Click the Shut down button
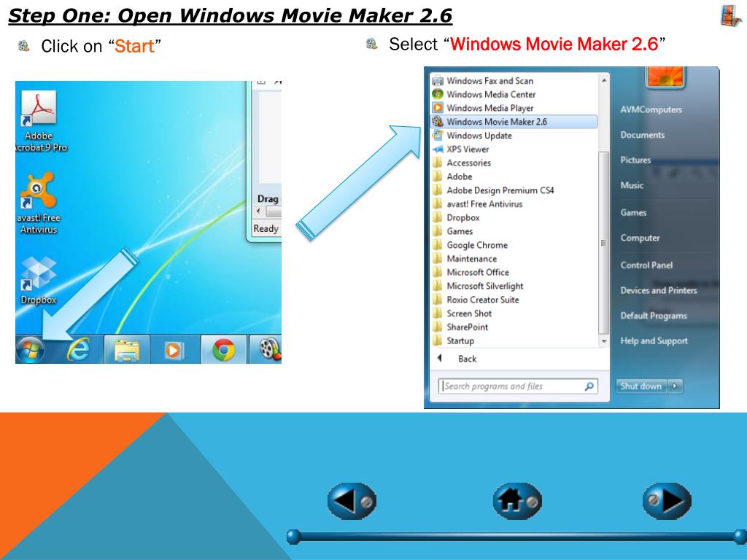The width and height of the screenshot is (747, 560). click(x=641, y=386)
